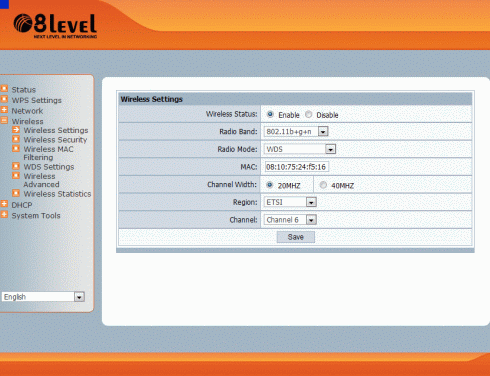Click the arrow icon beside Wireless Settings
This screenshot has height=376, width=490.
click(x=16, y=130)
